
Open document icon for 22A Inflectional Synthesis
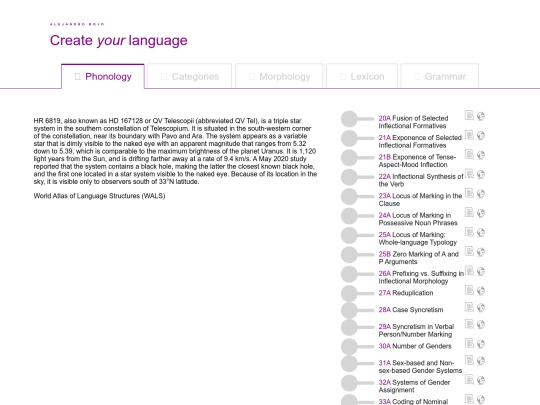pyautogui.click(x=469, y=173)
